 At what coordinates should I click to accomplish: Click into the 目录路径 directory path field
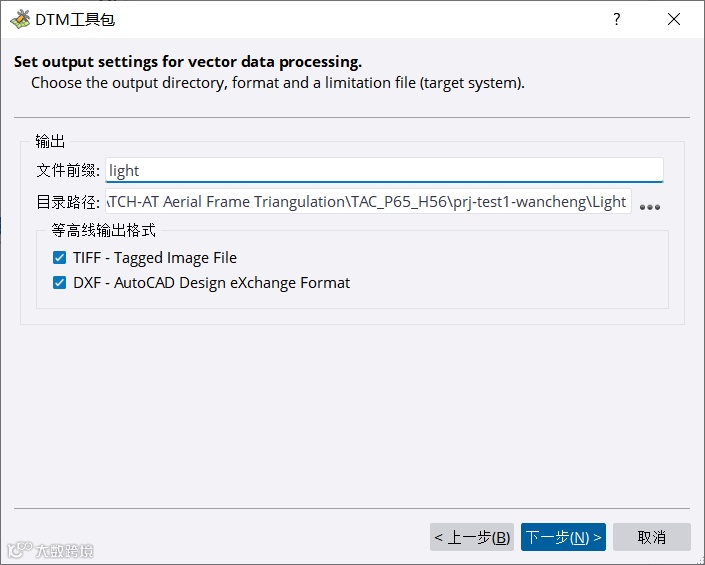point(368,202)
